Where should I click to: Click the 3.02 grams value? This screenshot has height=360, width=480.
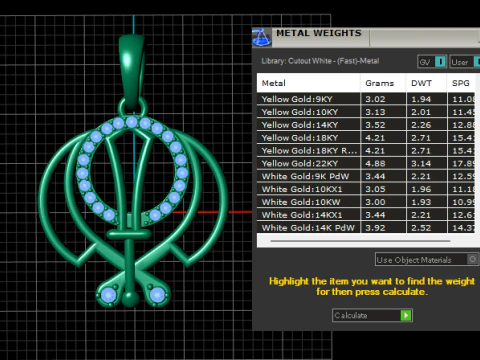[x=375, y=99]
